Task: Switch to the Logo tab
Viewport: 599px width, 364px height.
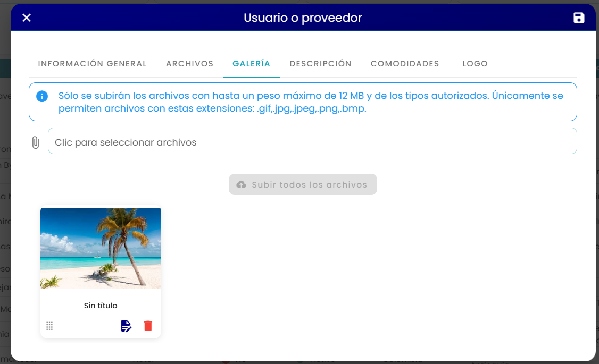Action: 475,64
